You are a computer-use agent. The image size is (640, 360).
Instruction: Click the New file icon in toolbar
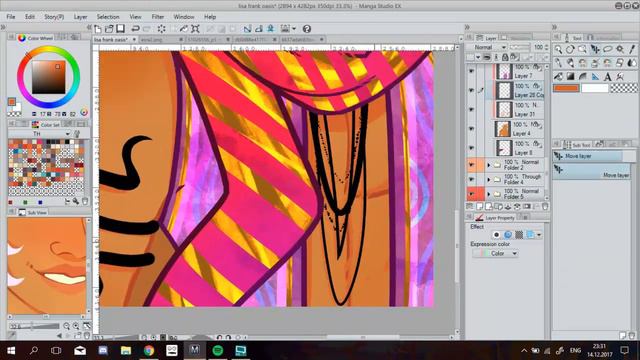[x=98, y=29]
